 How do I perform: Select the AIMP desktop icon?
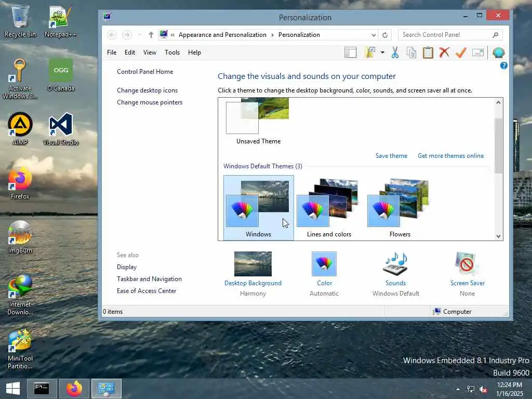[x=20, y=128]
